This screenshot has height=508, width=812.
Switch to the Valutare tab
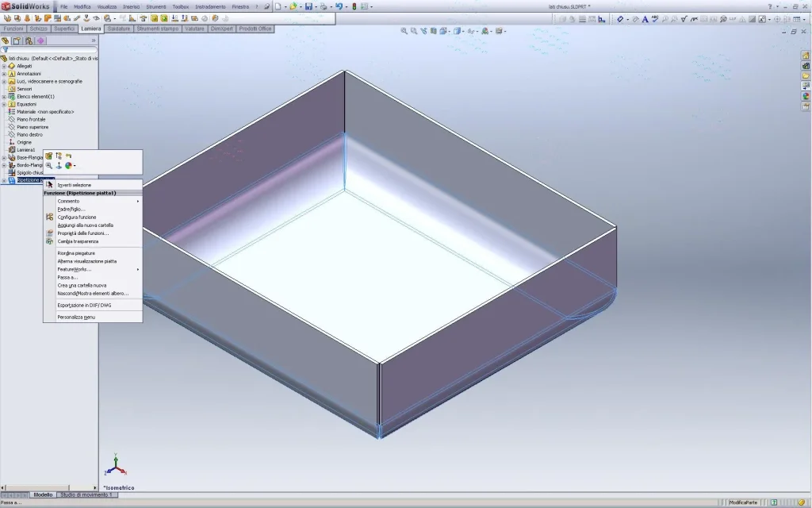[x=194, y=29]
